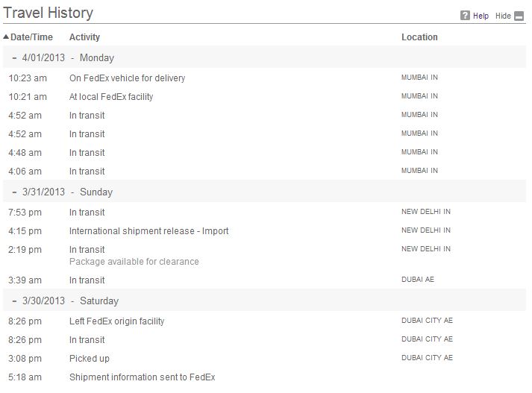
Task: Click the Activity column header
Action: click(x=84, y=37)
